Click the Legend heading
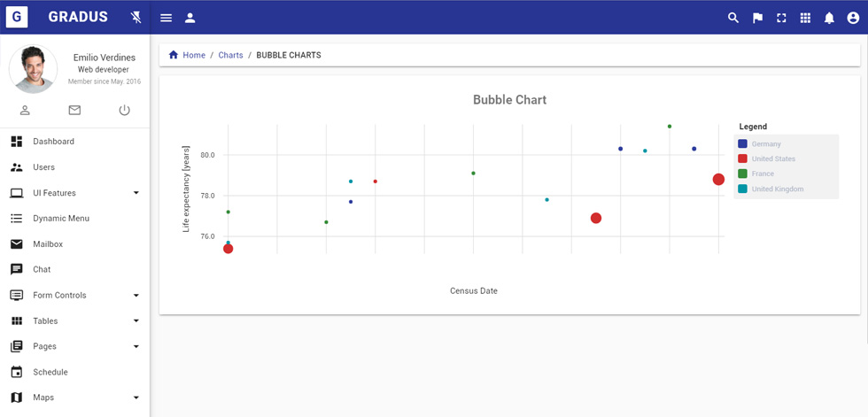868x417 pixels. (x=753, y=127)
